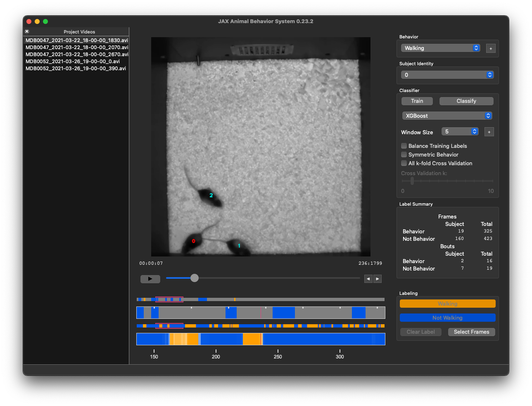Adjust the Cross Validation k slider
Screen dimensions: 532x406
point(412,181)
